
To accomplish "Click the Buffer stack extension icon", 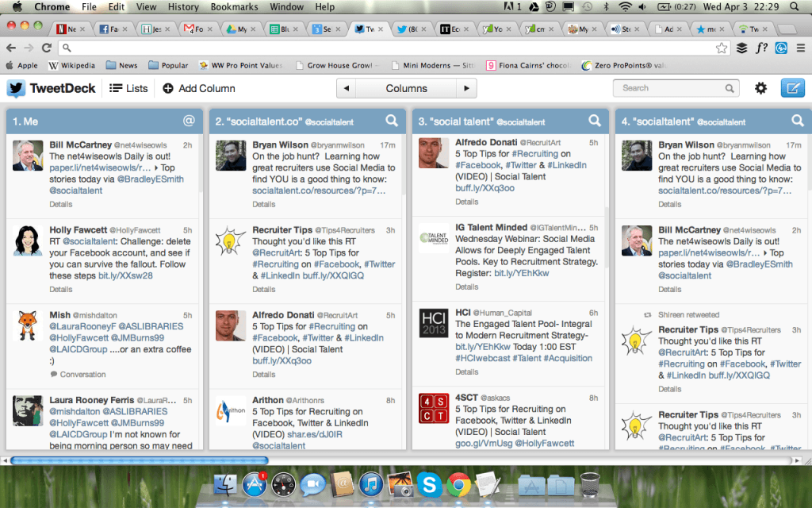I will (741, 48).
